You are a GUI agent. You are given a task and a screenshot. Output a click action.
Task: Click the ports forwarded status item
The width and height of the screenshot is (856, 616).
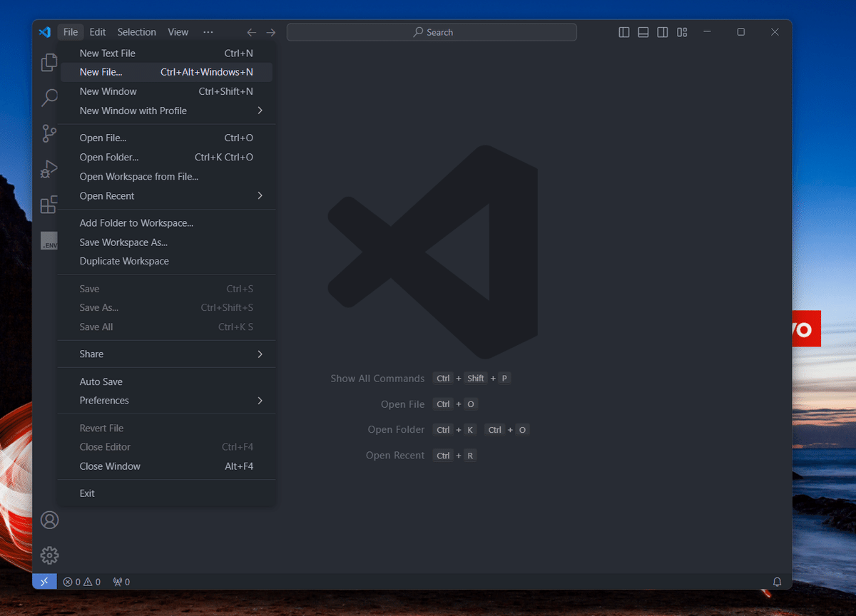pyautogui.click(x=121, y=582)
